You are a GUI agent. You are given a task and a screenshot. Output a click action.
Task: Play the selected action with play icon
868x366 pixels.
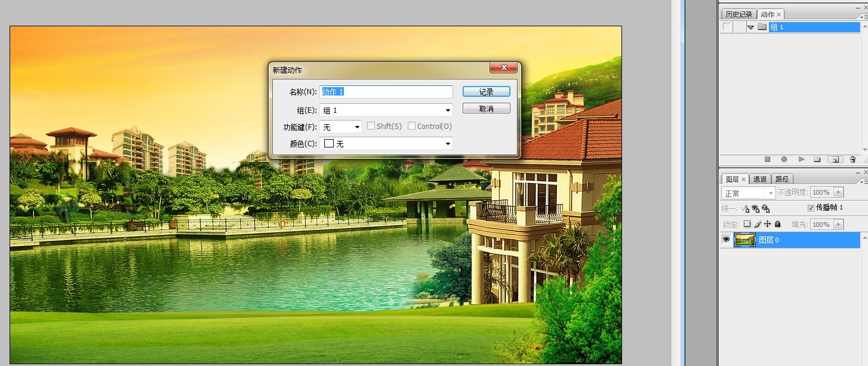tap(801, 159)
